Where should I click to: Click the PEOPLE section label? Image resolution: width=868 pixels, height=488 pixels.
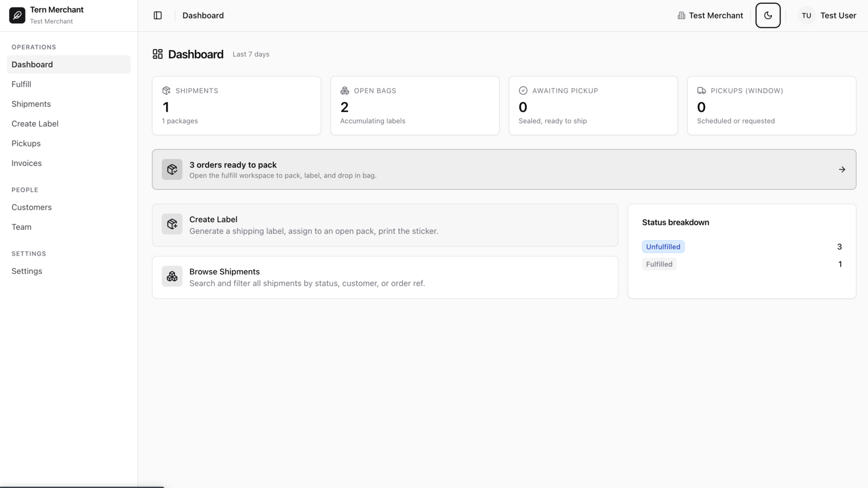[x=25, y=190]
